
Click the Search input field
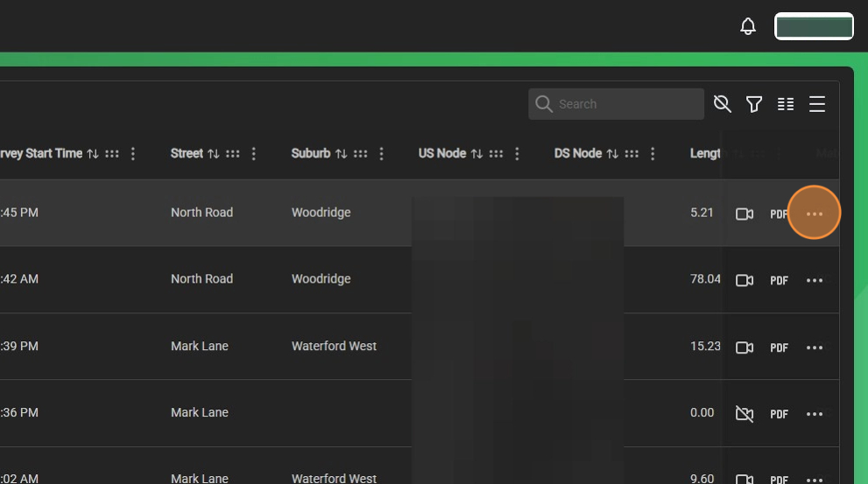(616, 104)
